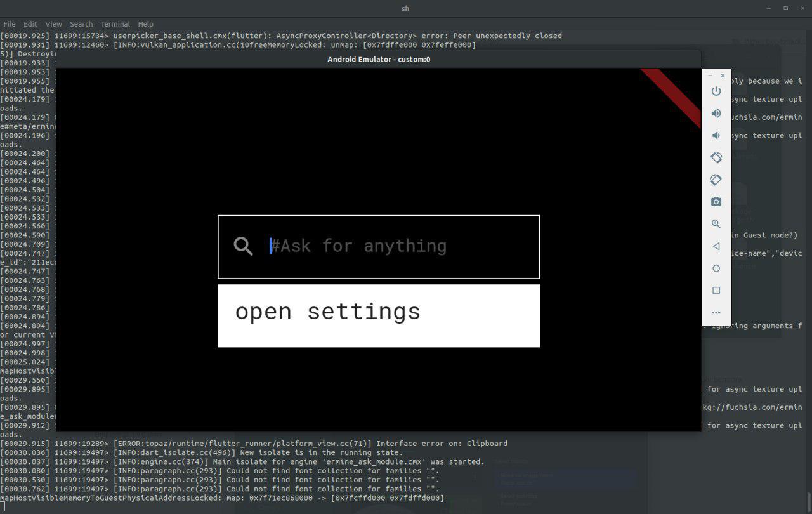Focus the 'Ask for anything' input field

point(393,246)
